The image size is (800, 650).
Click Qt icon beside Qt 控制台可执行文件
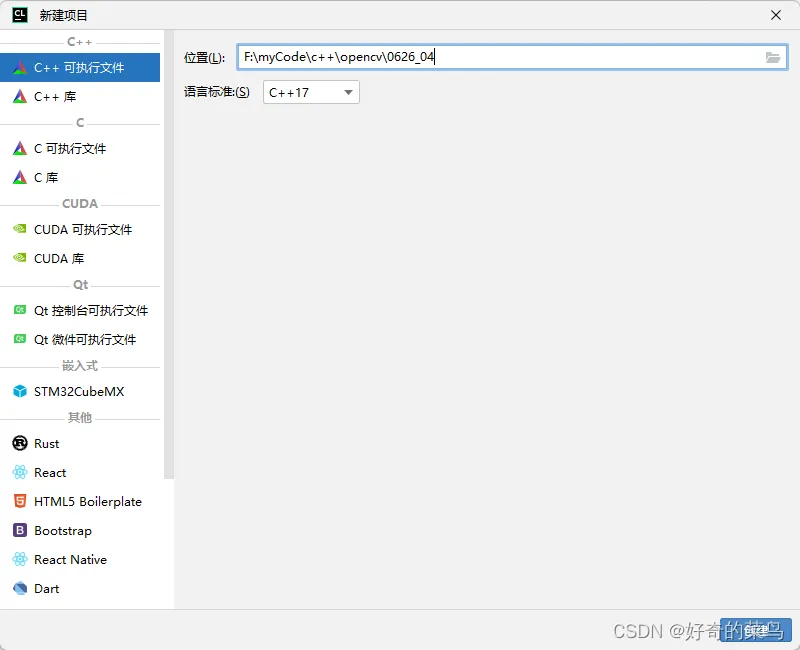click(x=19, y=310)
